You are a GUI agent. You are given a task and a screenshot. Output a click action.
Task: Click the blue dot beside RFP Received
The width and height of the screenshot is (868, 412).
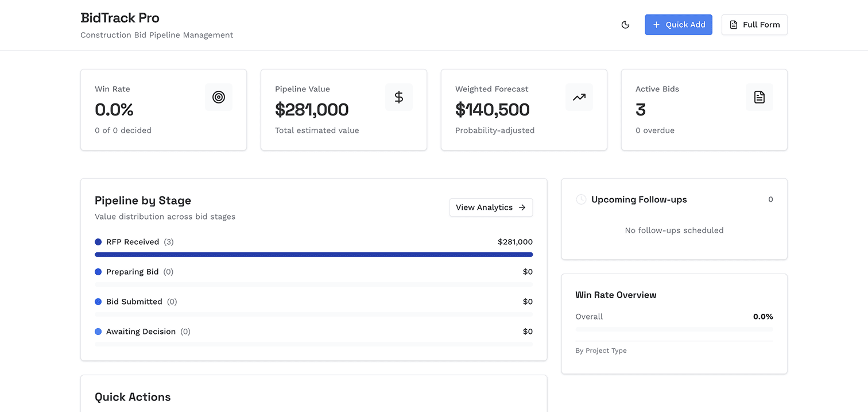tap(98, 241)
